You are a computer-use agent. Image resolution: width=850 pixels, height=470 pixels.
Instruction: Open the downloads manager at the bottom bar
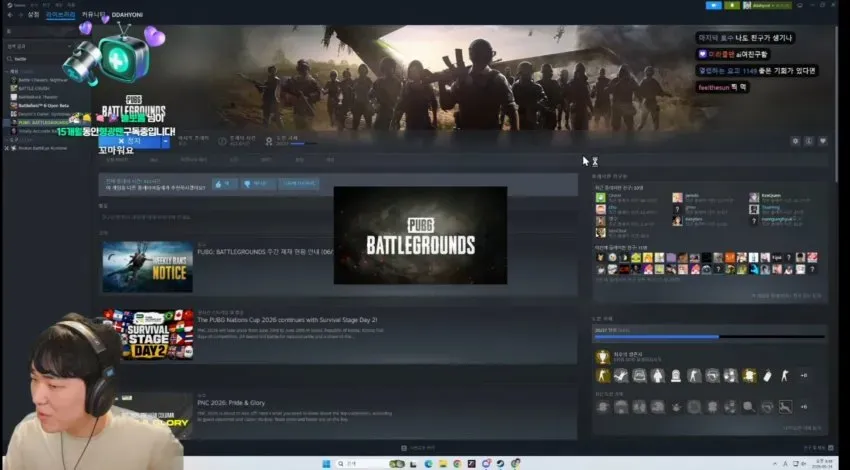click(x=418, y=448)
